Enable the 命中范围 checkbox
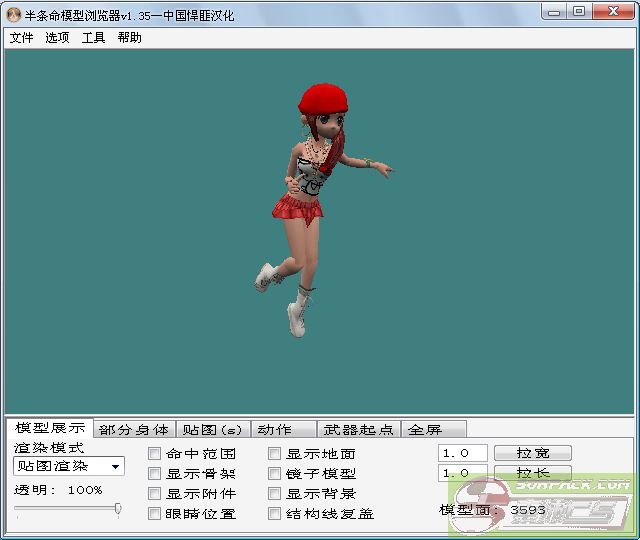 pyautogui.click(x=155, y=454)
